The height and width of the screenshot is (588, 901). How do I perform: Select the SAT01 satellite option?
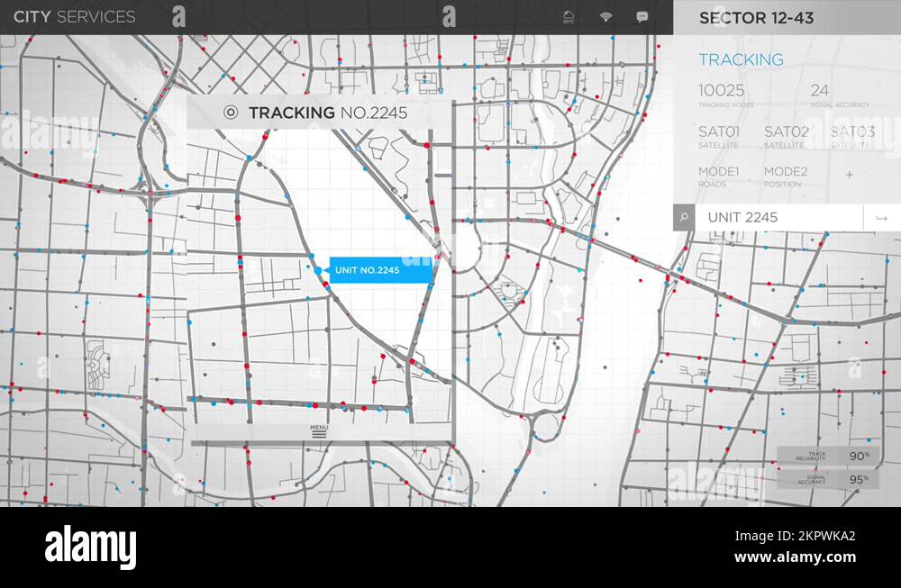pos(719,137)
